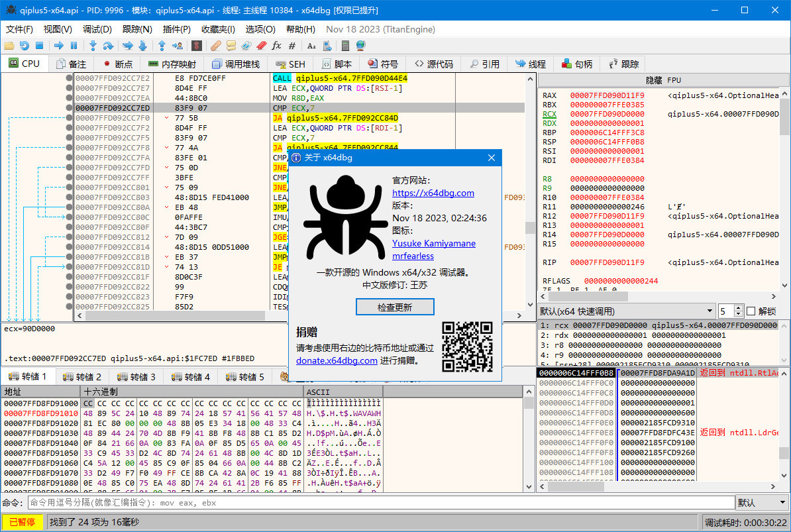This screenshot has width=791, height=532.
Task: Increase the argument count with the up stepper arrow
Action: pos(739,307)
